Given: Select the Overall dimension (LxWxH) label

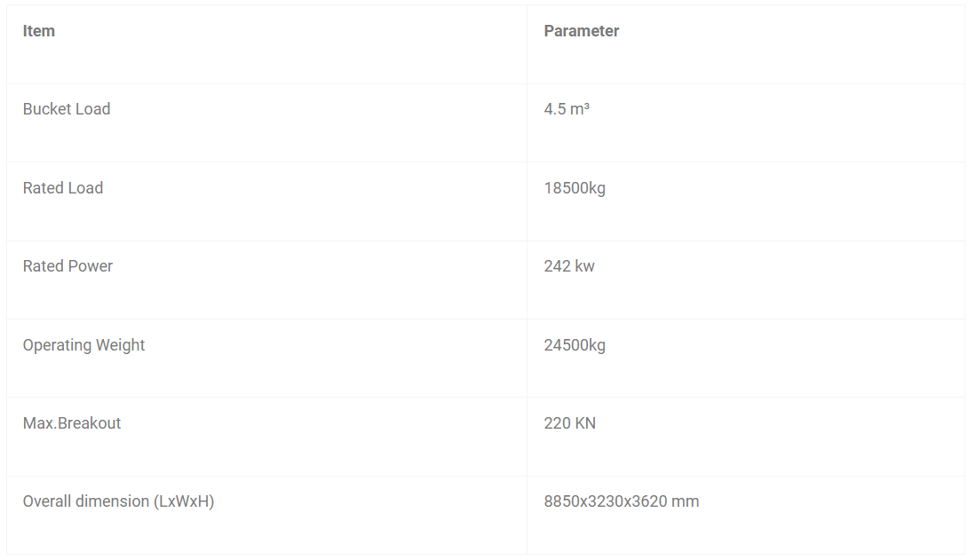Looking at the screenshot, I should coord(118,501).
